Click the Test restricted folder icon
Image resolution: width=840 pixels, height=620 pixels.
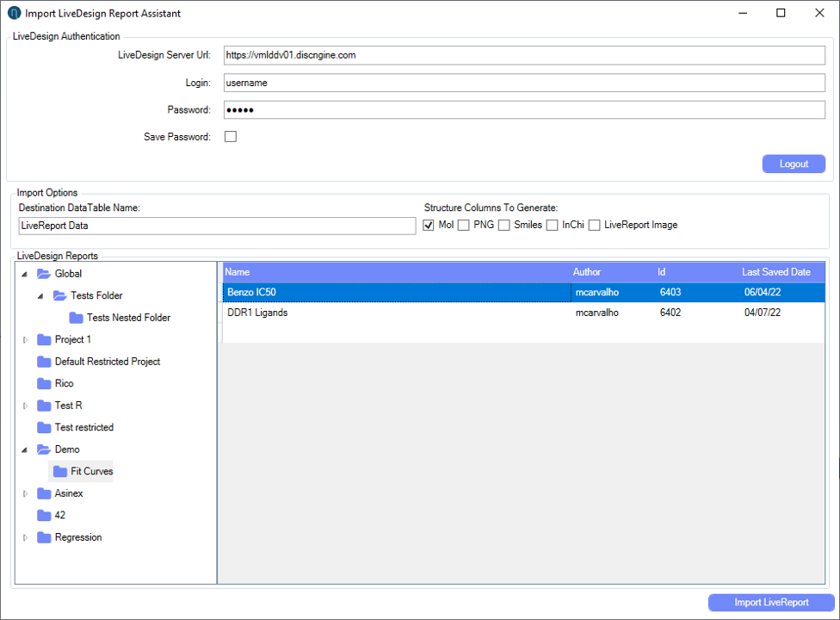(44, 428)
